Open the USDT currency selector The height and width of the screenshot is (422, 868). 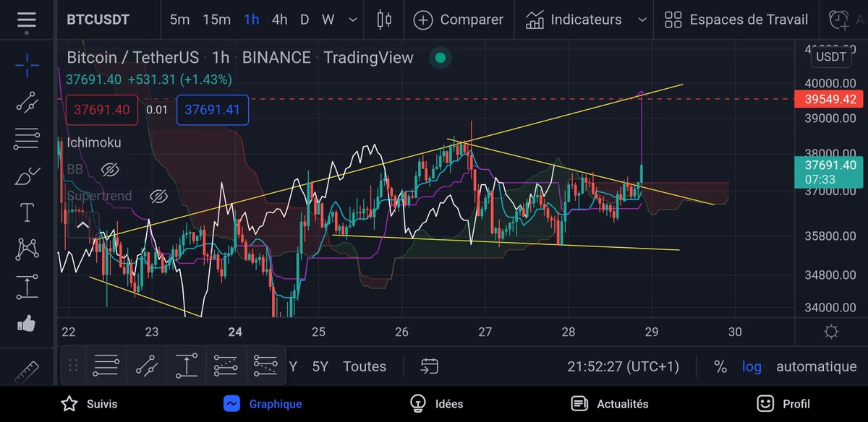tap(830, 57)
